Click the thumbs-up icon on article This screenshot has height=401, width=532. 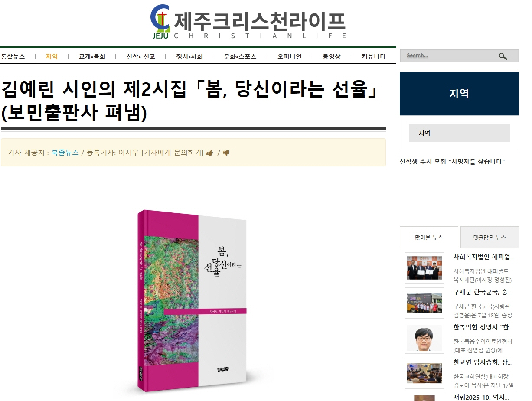click(x=210, y=153)
